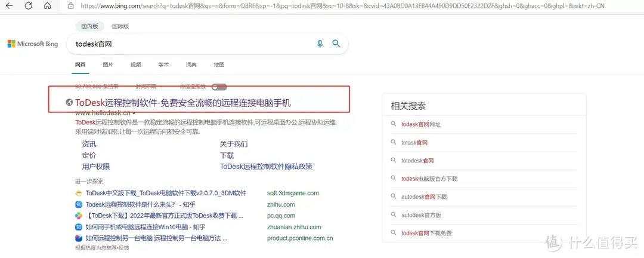
Task: Click the product.pconline.com.cn domain text
Action: (300, 238)
